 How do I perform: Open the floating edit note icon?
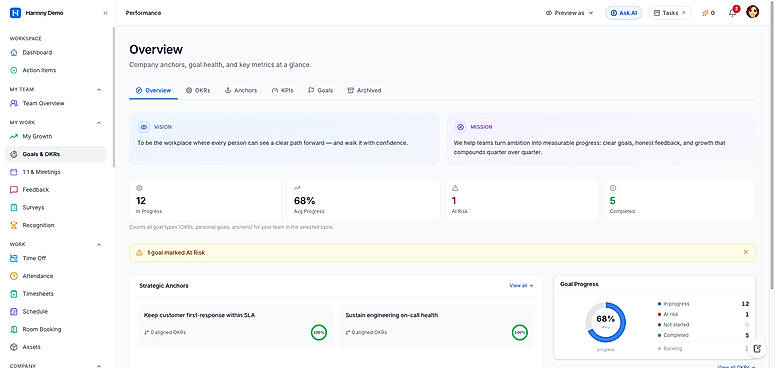pos(757,349)
